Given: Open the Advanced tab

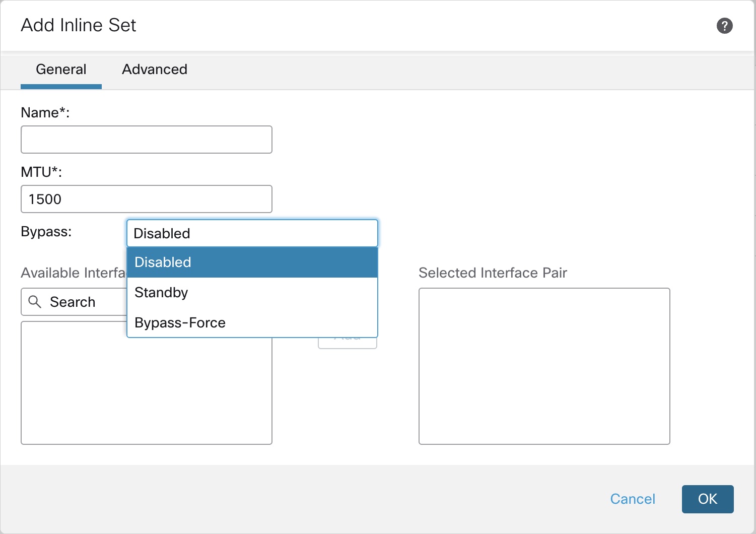Looking at the screenshot, I should tap(154, 70).
